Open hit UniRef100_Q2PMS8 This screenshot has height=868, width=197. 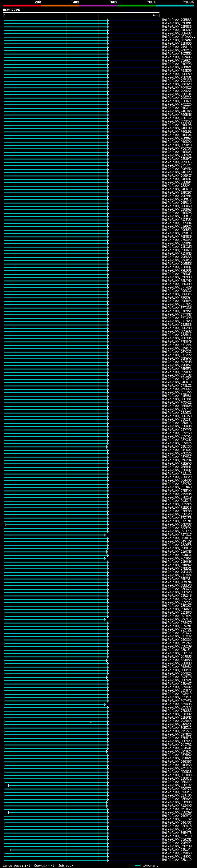click(x=177, y=26)
